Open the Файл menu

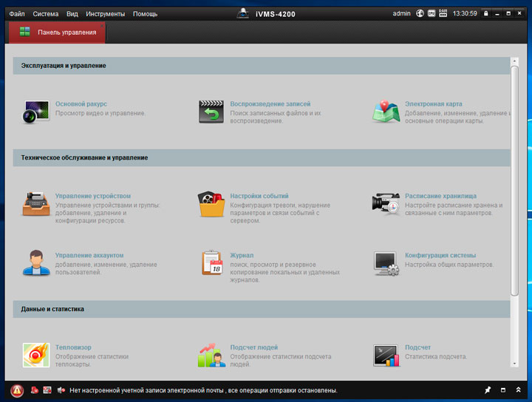coord(17,13)
